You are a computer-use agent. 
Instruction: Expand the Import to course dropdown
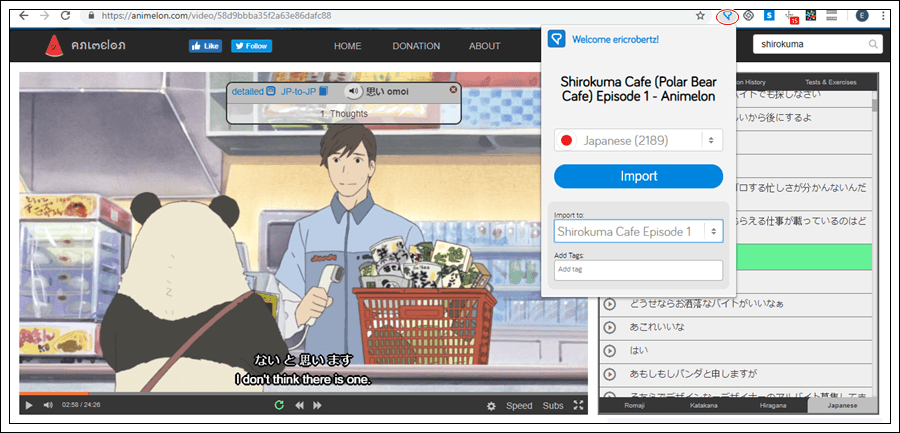pyautogui.click(x=638, y=231)
